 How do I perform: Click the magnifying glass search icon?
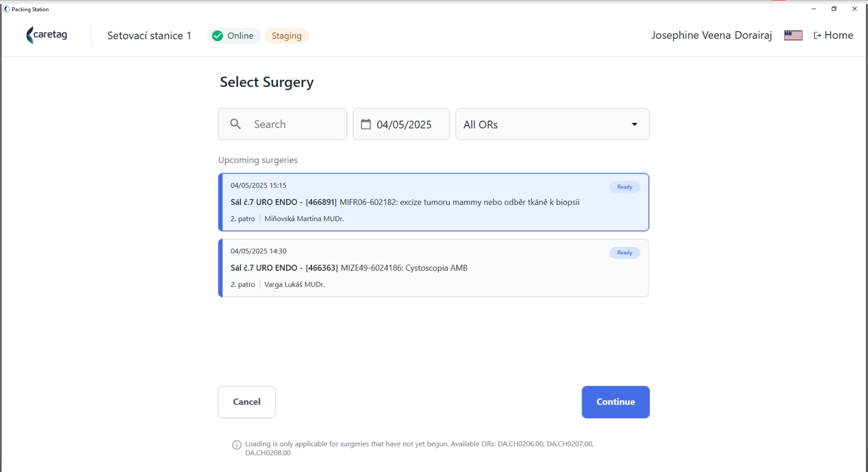235,124
